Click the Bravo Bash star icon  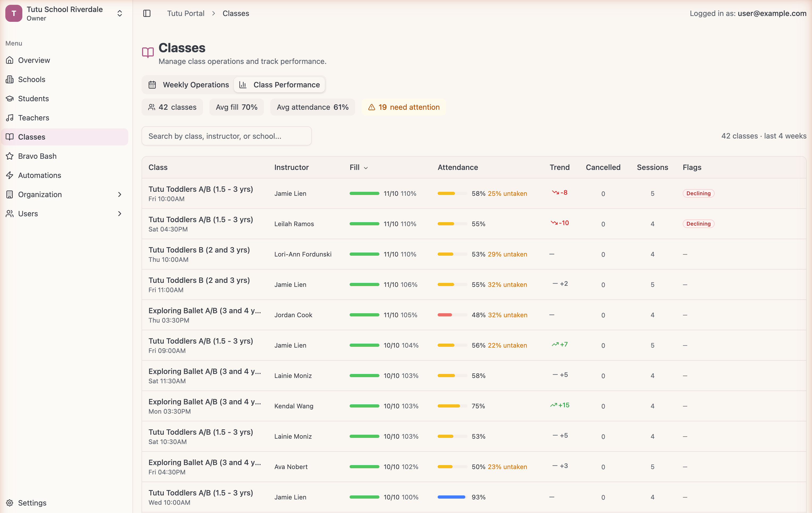coord(10,156)
